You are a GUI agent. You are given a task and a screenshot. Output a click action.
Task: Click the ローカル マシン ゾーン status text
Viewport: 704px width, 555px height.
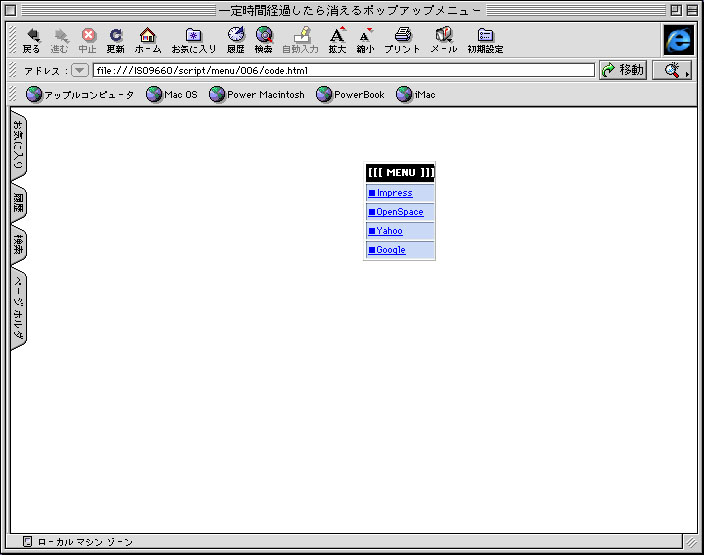pyautogui.click(x=85, y=542)
